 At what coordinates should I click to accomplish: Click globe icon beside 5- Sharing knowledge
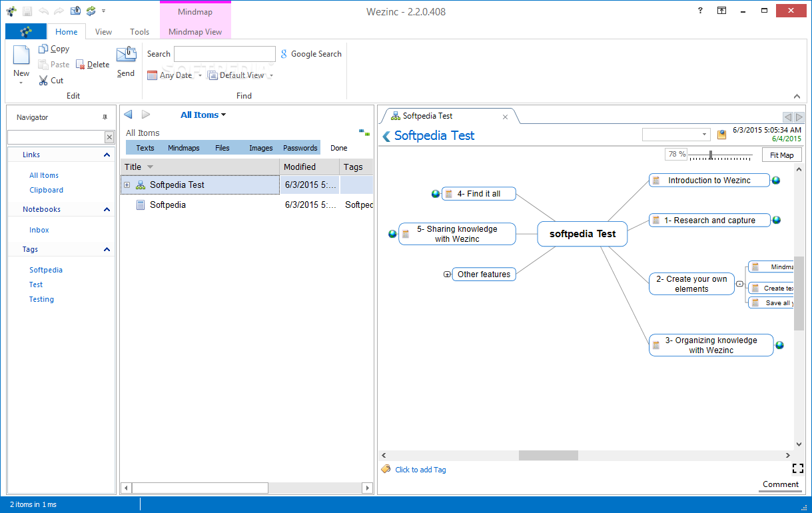[392, 234]
